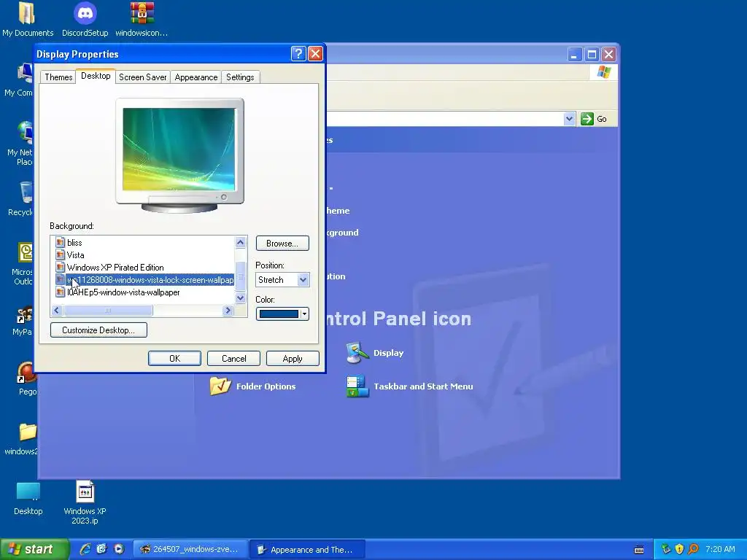Switch to the Themes tab
Viewport: 747px width, 560px height.
(x=58, y=77)
